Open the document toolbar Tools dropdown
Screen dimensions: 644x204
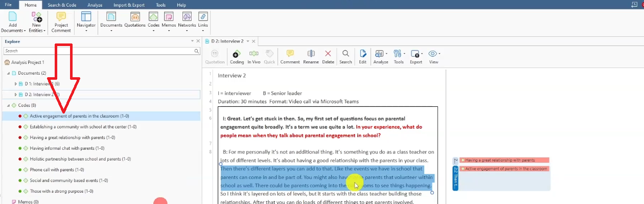tap(399, 57)
